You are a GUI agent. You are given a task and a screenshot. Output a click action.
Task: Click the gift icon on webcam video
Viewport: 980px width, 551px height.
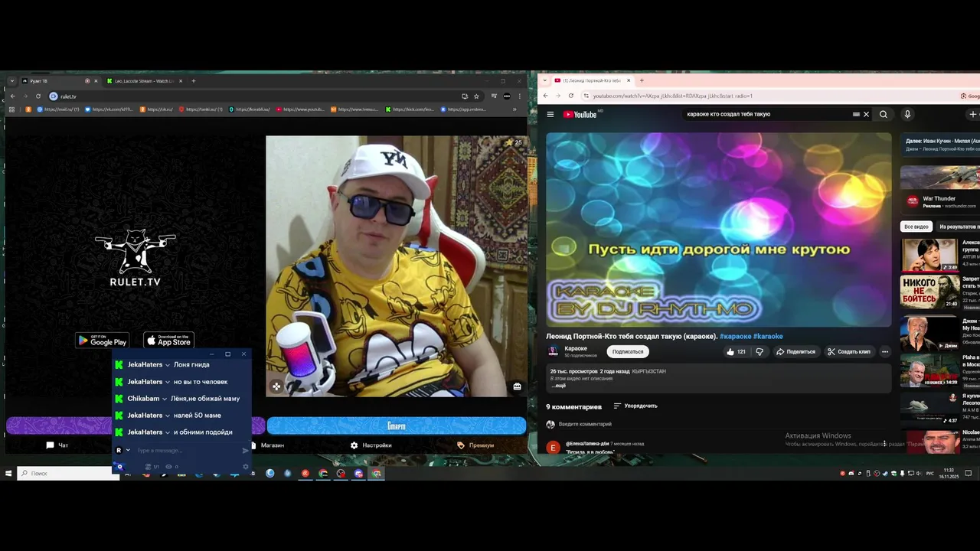(x=517, y=386)
